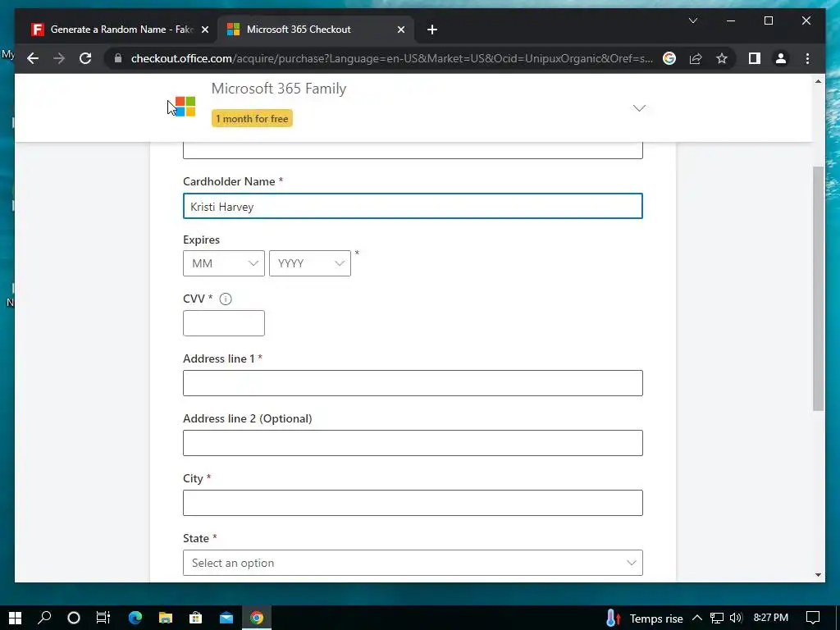Select the Microsoft 365 Checkout tab
The image size is (840, 630).
(316, 30)
